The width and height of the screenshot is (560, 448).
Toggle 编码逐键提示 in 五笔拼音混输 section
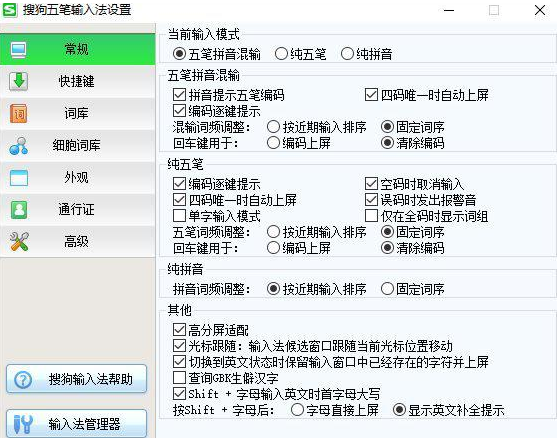179,111
